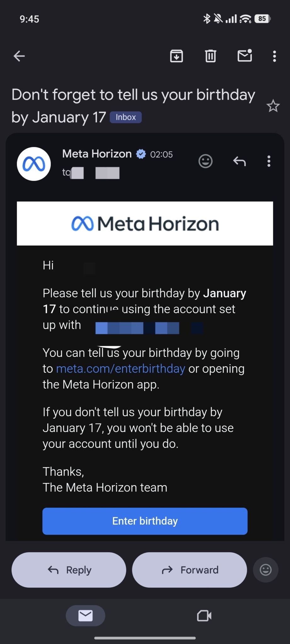Expand the recipient details line
The image size is (290, 644).
click(x=91, y=173)
